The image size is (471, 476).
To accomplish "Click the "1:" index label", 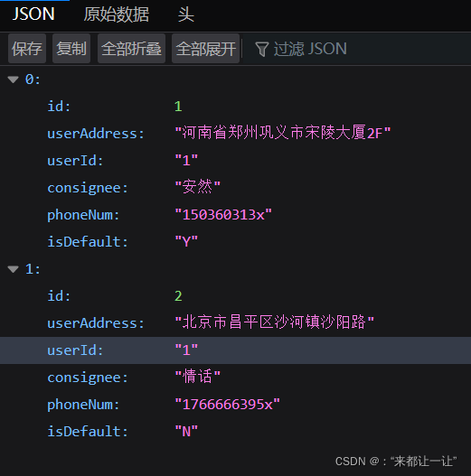I will pos(33,269).
